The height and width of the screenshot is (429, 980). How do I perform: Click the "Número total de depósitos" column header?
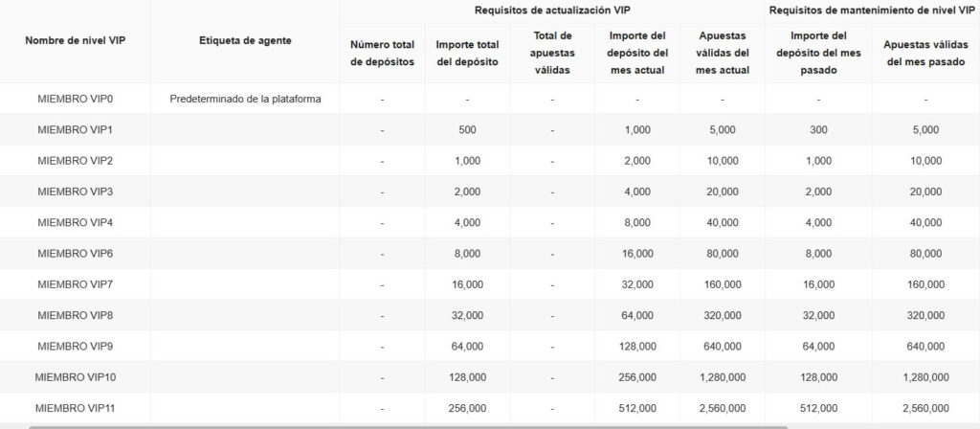pyautogui.click(x=382, y=53)
